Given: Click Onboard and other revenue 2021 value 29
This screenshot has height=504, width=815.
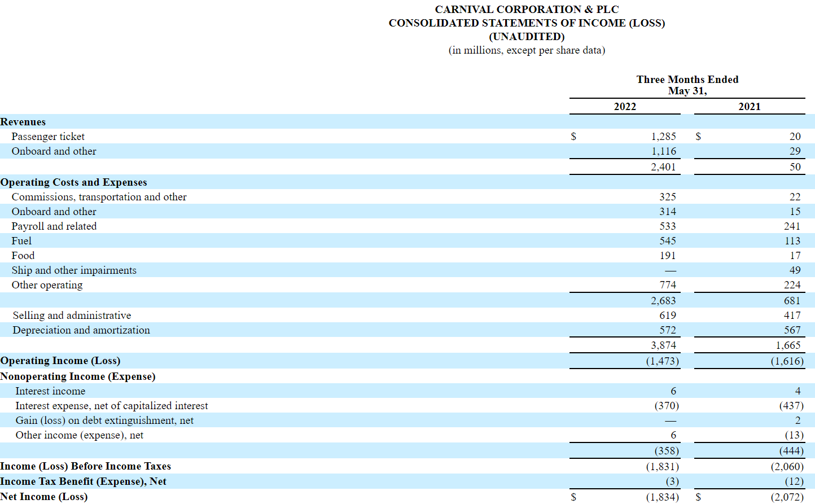Looking at the screenshot, I should coord(795,151).
